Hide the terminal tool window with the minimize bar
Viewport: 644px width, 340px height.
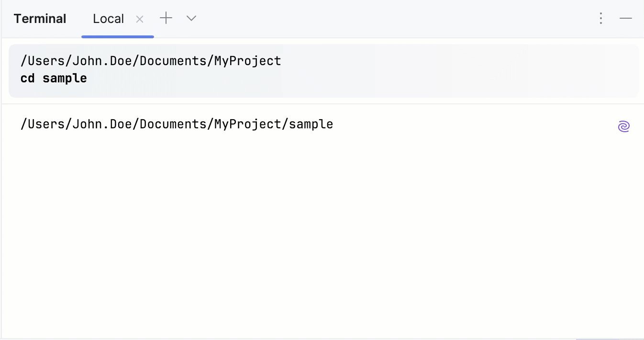[626, 18]
